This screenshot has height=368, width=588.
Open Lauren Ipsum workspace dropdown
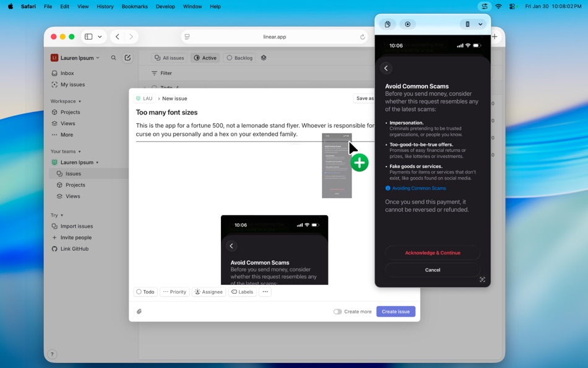click(76, 58)
